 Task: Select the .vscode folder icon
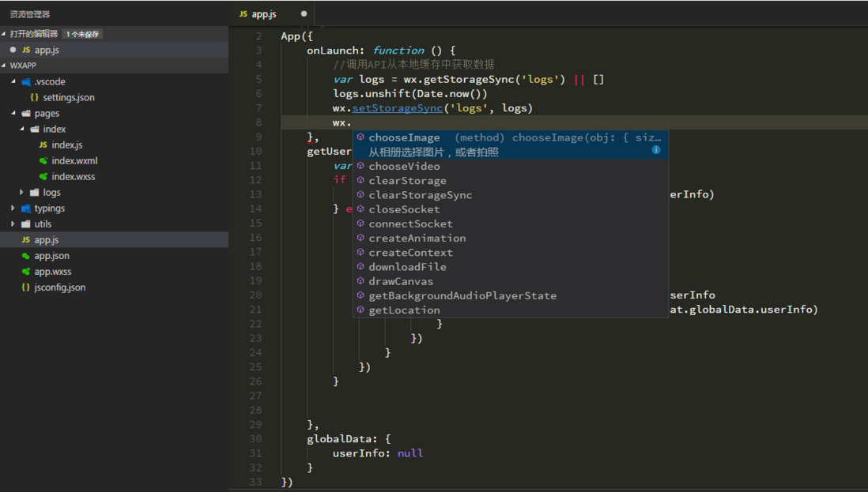pyautogui.click(x=26, y=82)
